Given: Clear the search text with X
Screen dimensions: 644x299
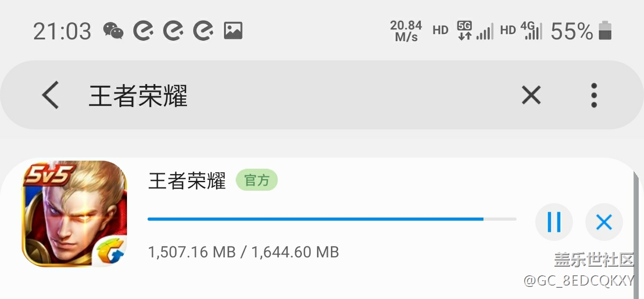Looking at the screenshot, I should click(531, 95).
